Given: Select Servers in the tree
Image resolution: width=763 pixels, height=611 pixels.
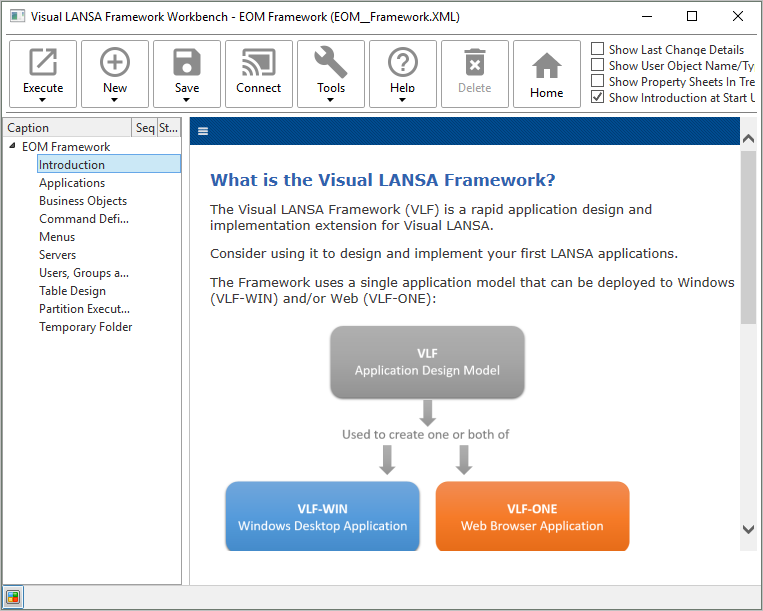Looking at the screenshot, I should click(x=57, y=255).
